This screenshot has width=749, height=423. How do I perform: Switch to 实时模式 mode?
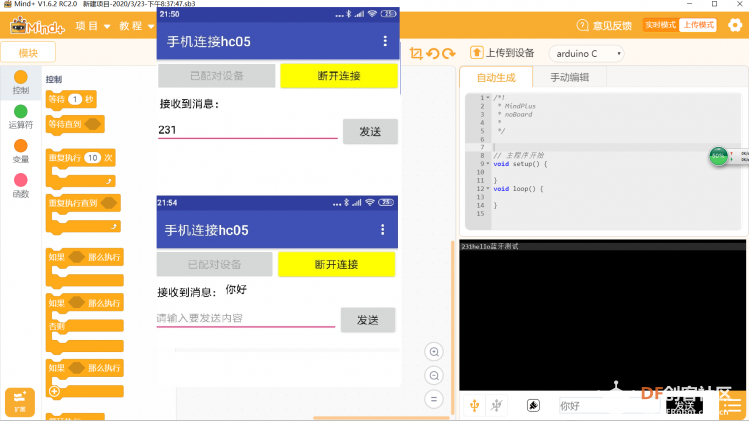pyautogui.click(x=661, y=25)
